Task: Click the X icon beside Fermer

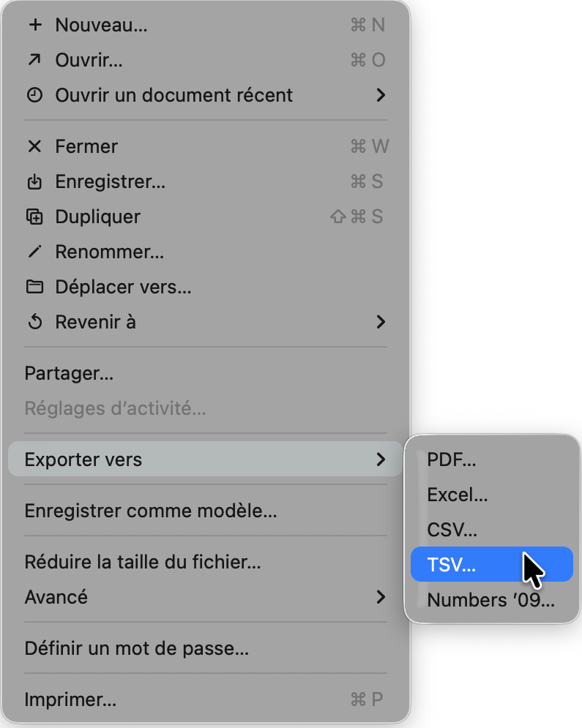Action: (x=34, y=146)
